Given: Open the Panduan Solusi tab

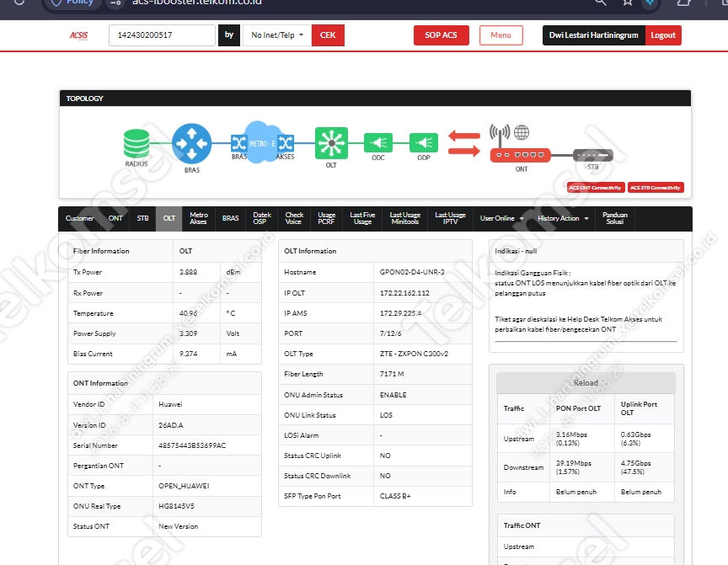Looking at the screenshot, I should tap(615, 218).
